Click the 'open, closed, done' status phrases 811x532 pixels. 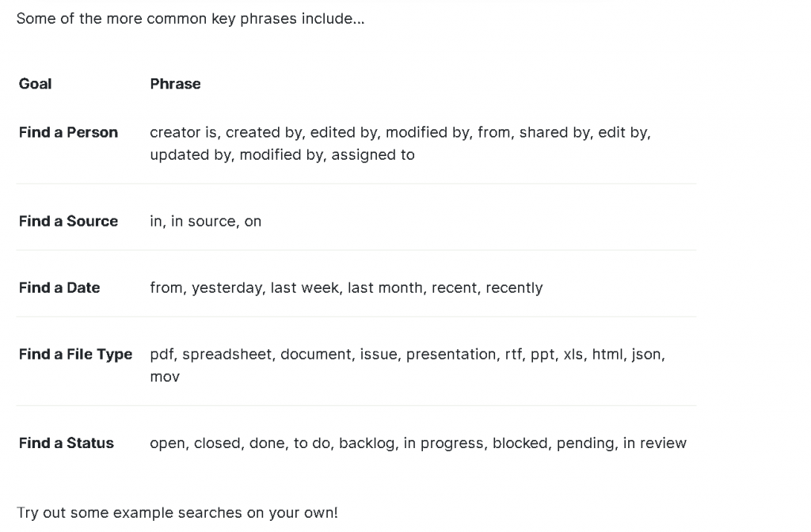219,443
